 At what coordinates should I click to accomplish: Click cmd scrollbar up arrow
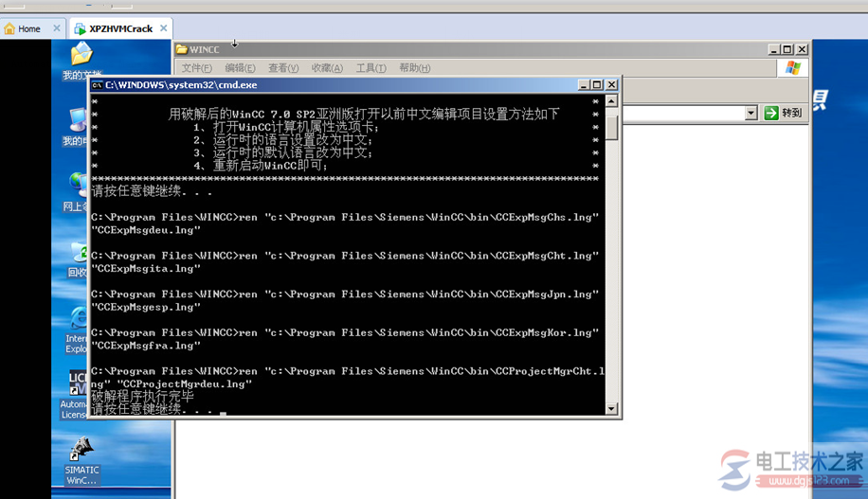(611, 101)
